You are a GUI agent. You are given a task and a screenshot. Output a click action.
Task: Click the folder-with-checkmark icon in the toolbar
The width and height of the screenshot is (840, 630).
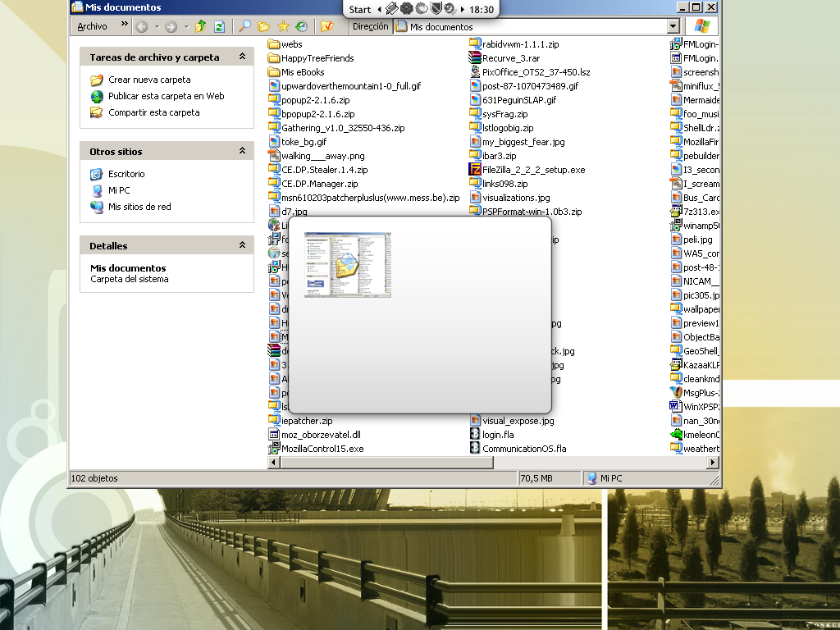[326, 26]
